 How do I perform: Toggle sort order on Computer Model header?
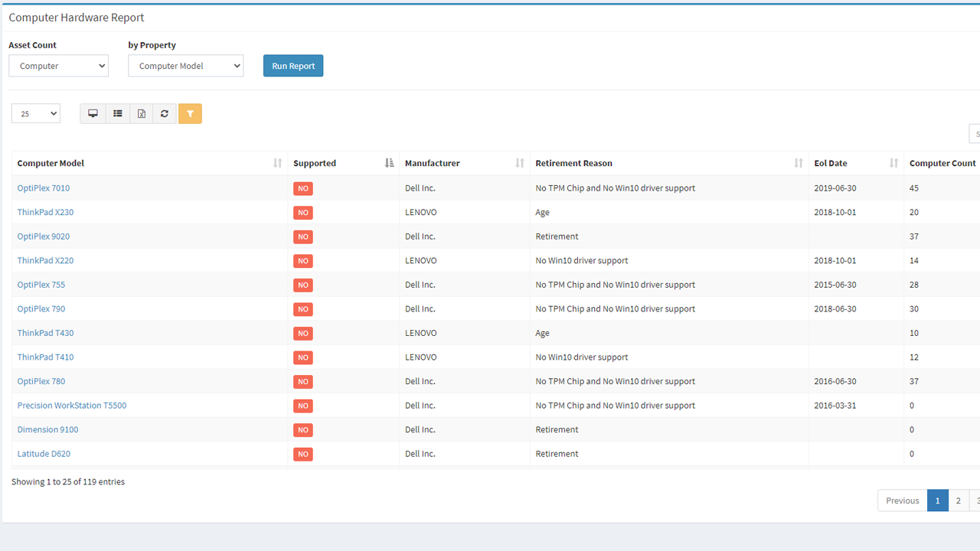[51, 163]
